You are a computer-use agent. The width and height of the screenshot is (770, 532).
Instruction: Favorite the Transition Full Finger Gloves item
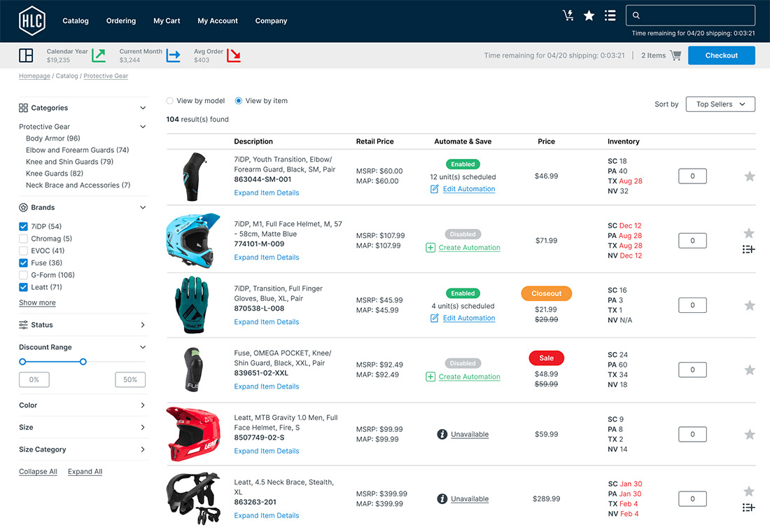(750, 305)
